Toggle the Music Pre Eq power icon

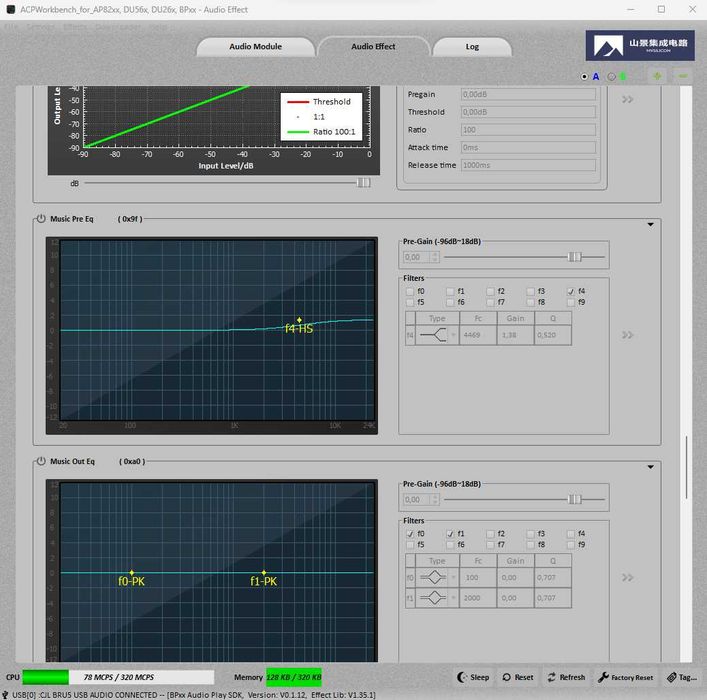(41, 219)
